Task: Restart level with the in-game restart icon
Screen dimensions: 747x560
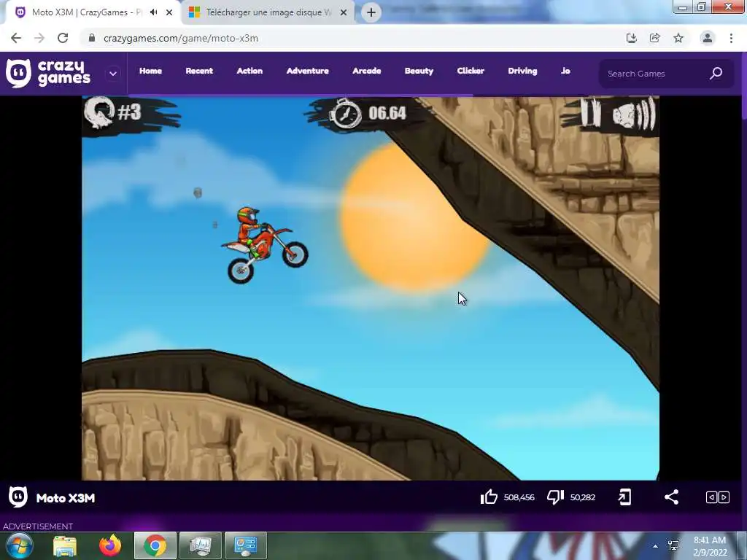Action: 99,112
